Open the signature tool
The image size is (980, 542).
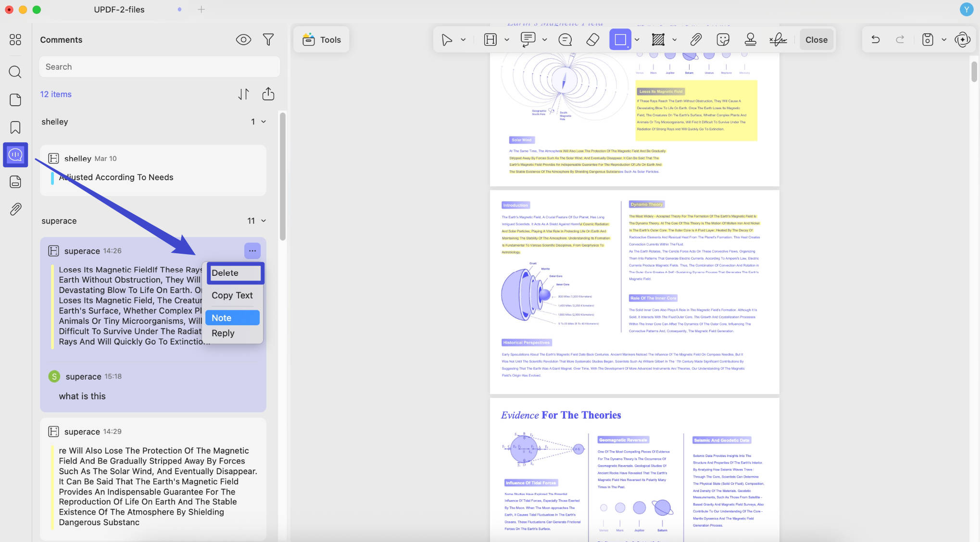click(x=778, y=40)
